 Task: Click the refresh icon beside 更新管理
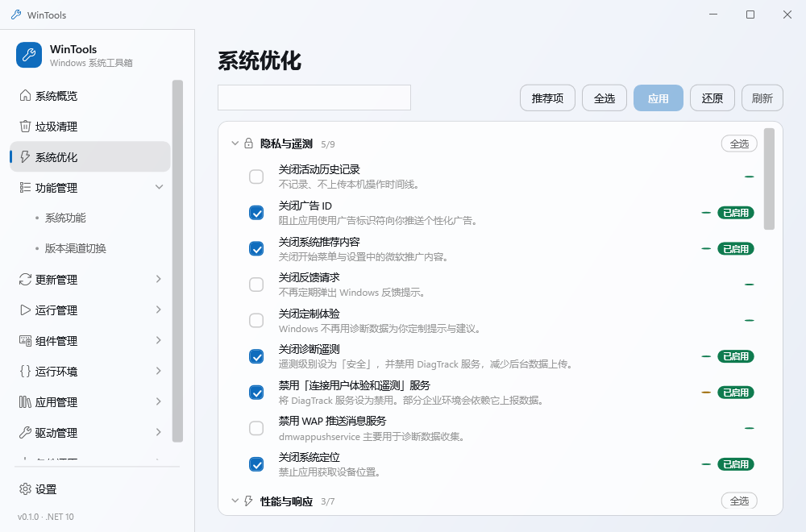[x=25, y=280]
